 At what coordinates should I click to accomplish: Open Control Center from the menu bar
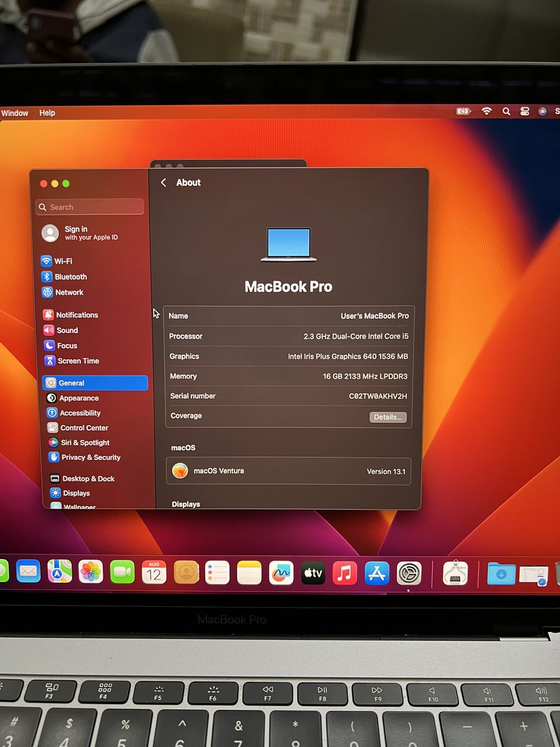pyautogui.click(x=525, y=111)
